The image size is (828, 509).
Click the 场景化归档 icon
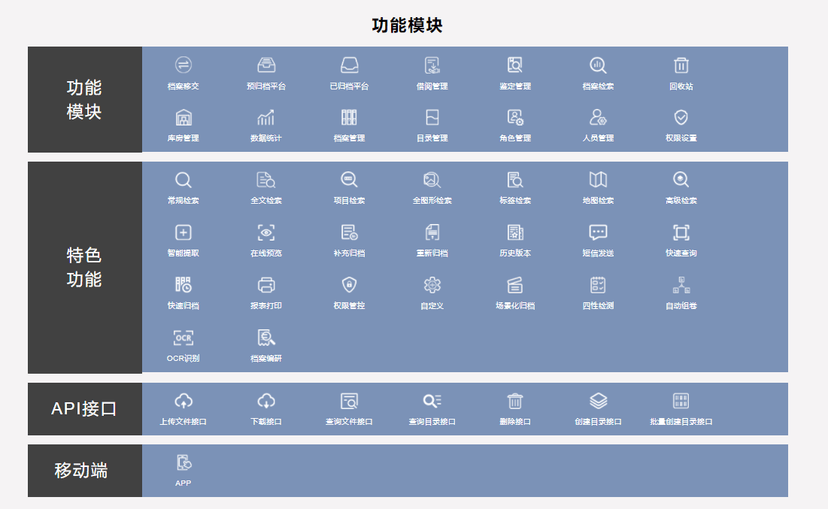[515, 285]
